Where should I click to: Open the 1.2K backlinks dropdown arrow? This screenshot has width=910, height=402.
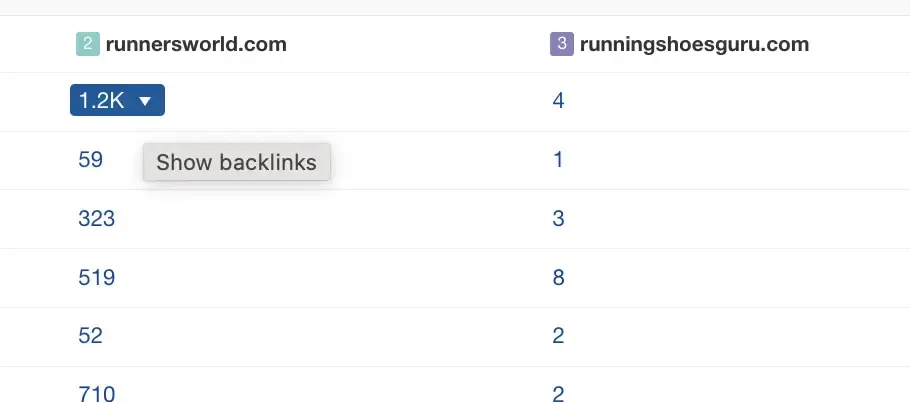(x=146, y=101)
